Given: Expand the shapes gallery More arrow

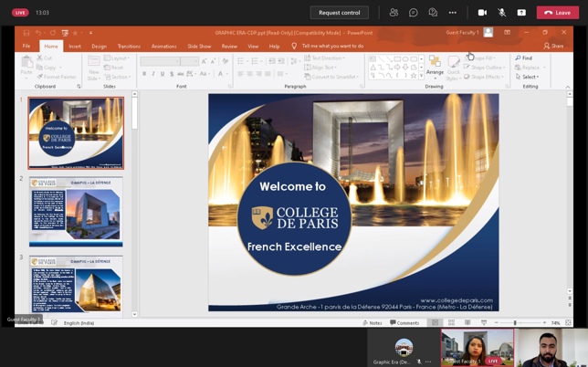Looking at the screenshot, I should (x=421, y=76).
